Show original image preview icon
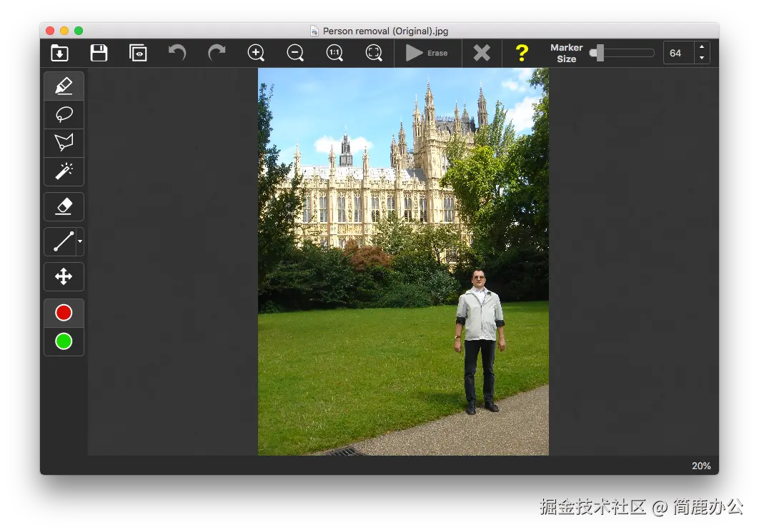This screenshot has width=759, height=532. pos(138,53)
